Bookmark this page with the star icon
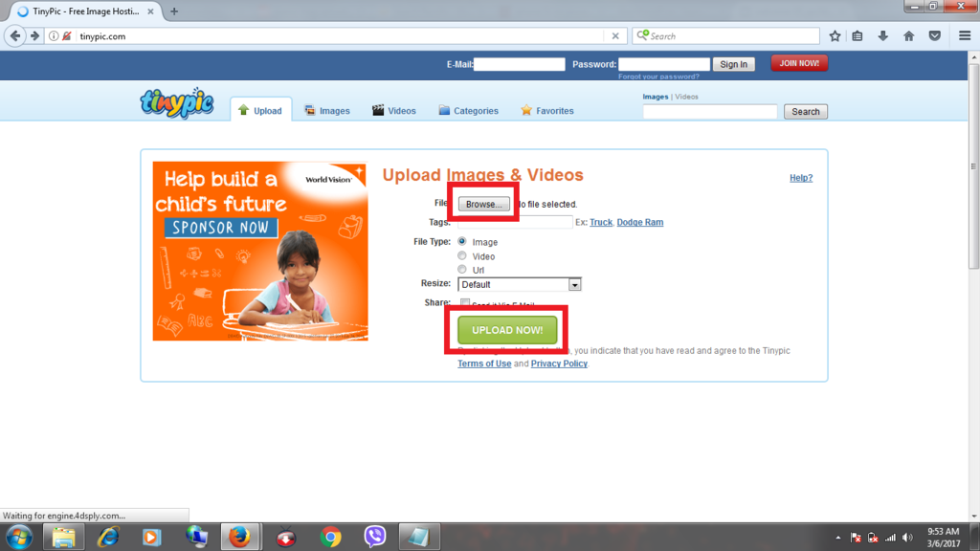980x551 pixels. (835, 36)
